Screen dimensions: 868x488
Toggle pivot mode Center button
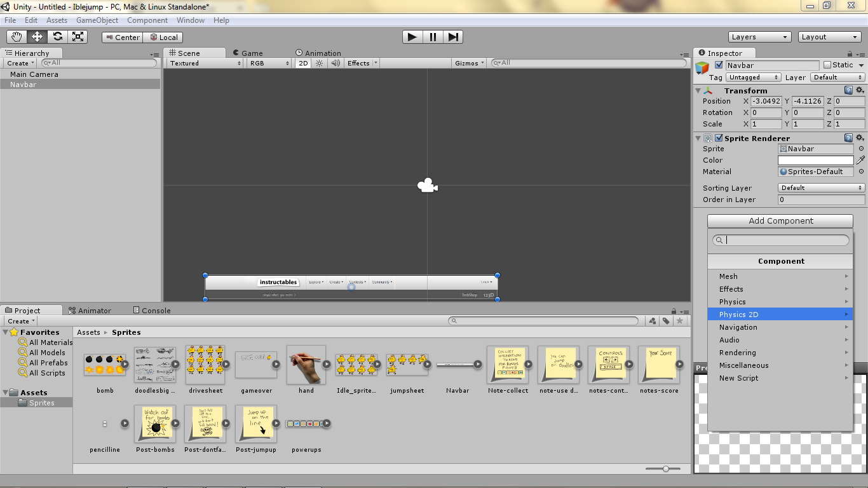point(122,37)
